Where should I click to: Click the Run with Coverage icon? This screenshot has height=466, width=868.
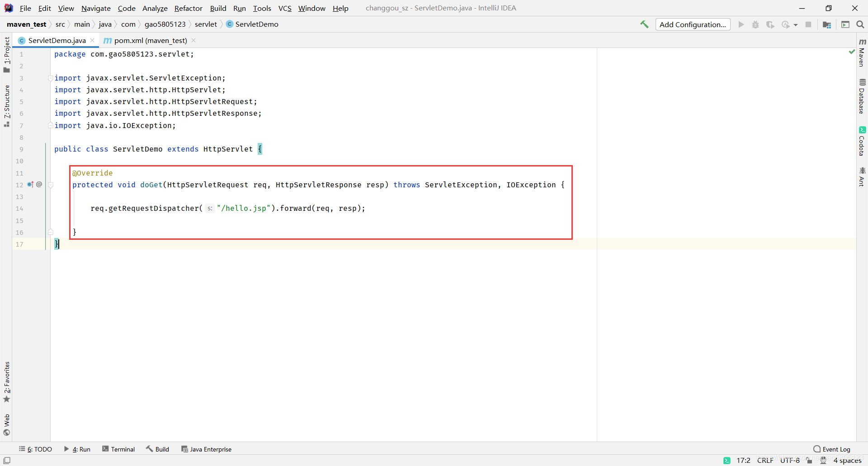click(770, 24)
